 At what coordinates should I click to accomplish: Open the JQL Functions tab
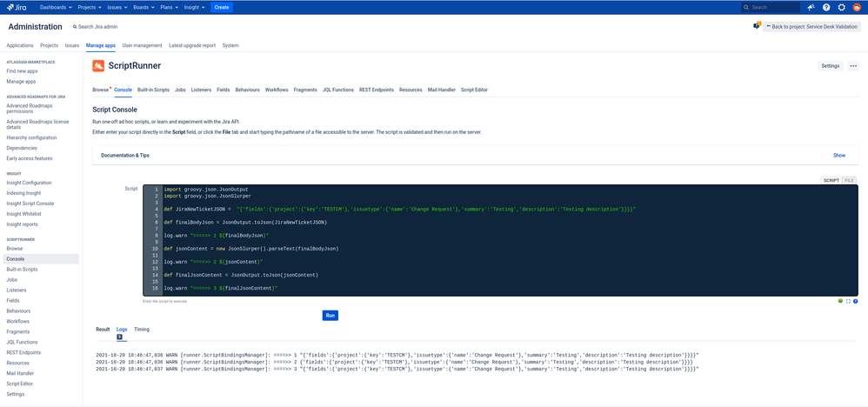coord(338,90)
